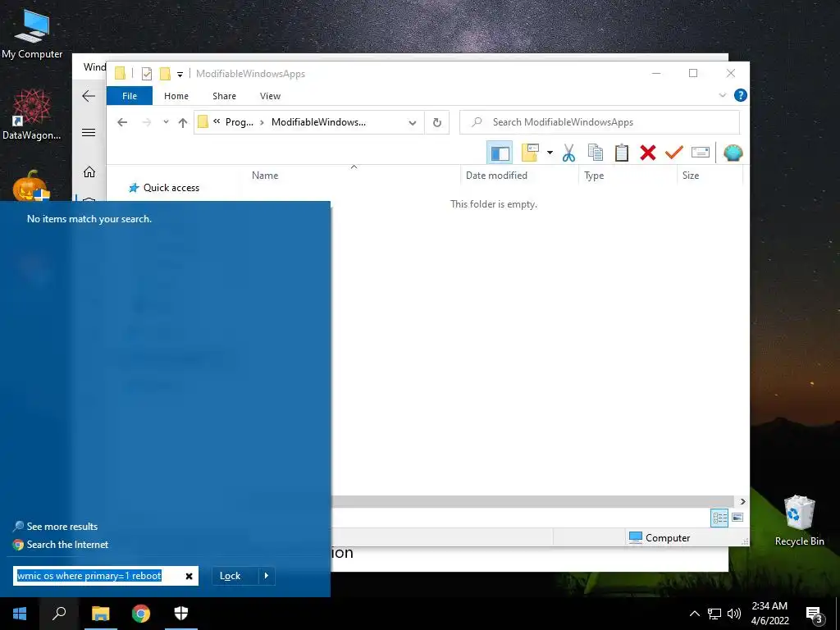
Task: Switch to the Home ribbon tab
Action: (x=176, y=96)
